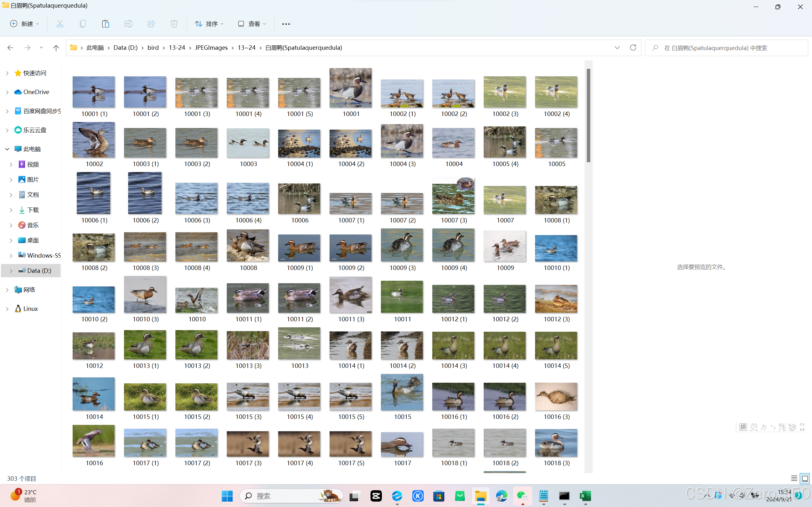Click the 新建 new button
This screenshot has width=812, height=507.
click(24, 24)
